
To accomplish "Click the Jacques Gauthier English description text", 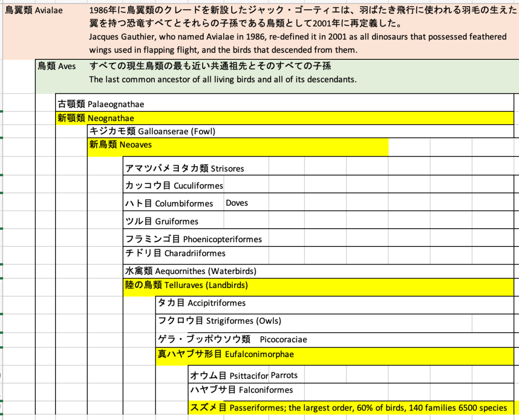I will pos(297,43).
